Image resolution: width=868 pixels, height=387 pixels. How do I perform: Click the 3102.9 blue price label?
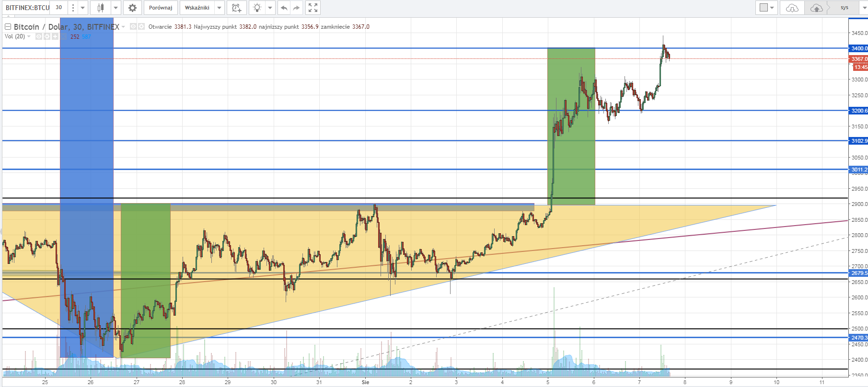pyautogui.click(x=858, y=141)
